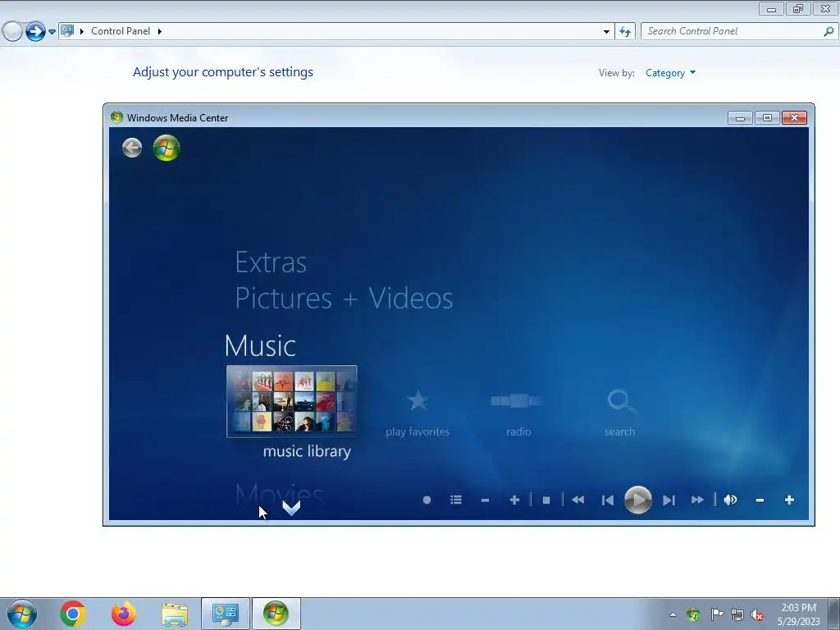Click the Media Center tray icon
840x630 pixels.
click(694, 615)
